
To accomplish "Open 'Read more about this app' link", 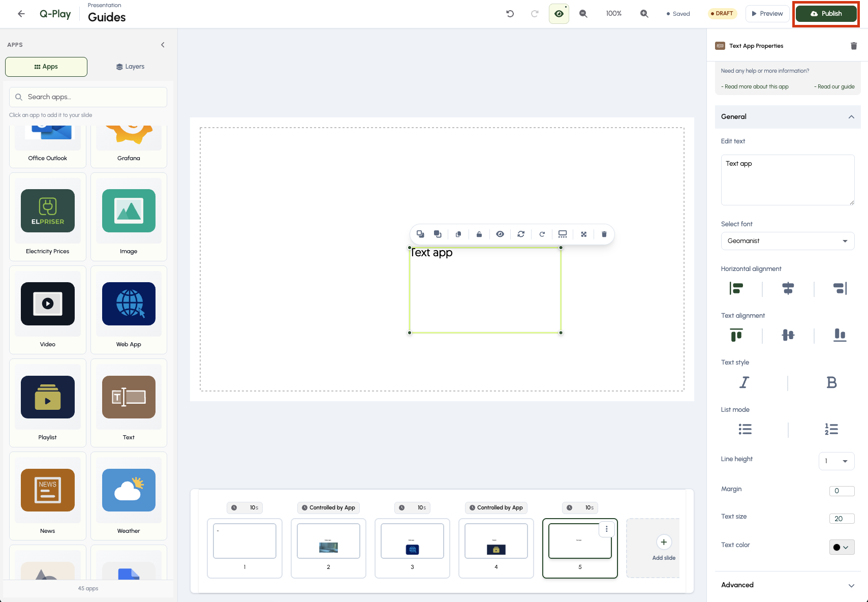I will pos(755,86).
